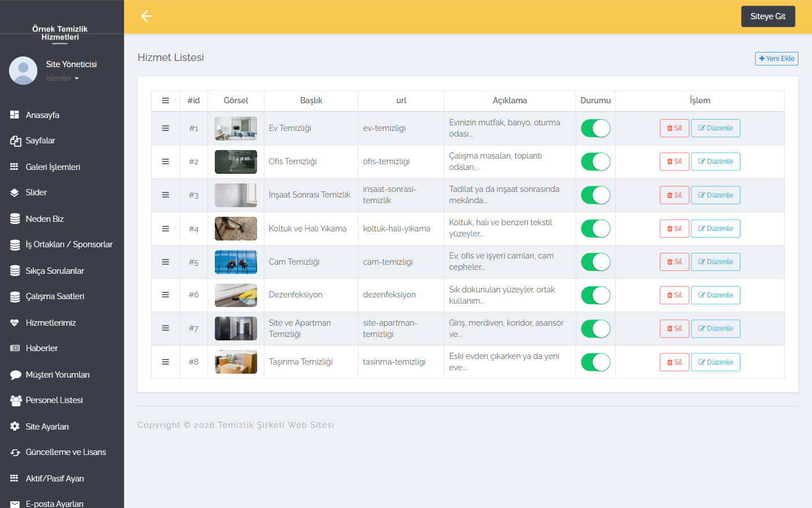
Task: Click the Örnek Temizlik Hizmetleri logo
Action: point(60,33)
